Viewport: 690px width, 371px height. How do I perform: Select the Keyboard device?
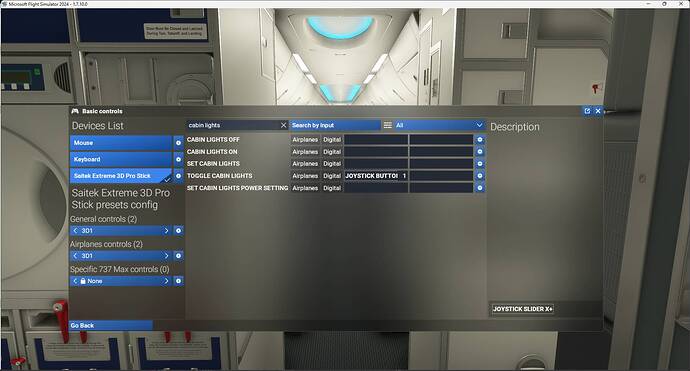tap(121, 159)
